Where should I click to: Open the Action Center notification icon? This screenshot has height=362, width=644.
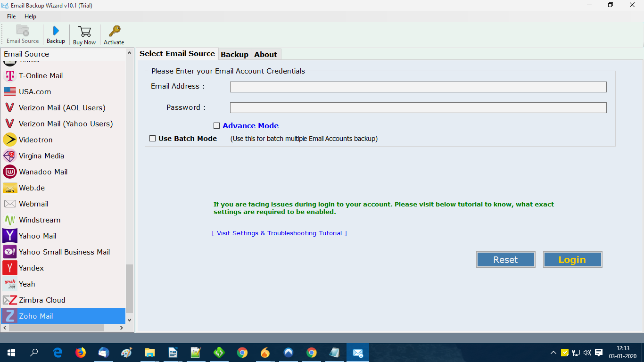(599, 352)
